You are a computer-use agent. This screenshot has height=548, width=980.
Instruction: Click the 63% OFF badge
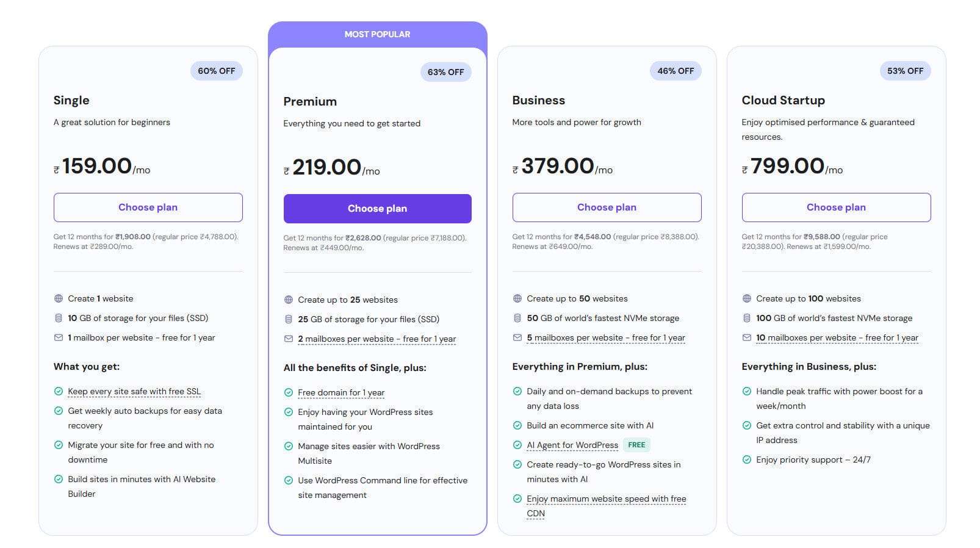tap(445, 72)
